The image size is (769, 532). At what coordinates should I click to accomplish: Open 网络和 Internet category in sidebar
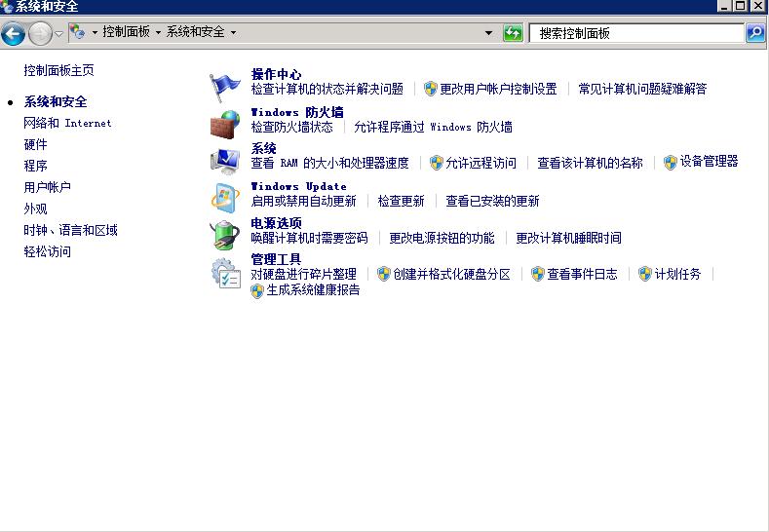point(67,123)
